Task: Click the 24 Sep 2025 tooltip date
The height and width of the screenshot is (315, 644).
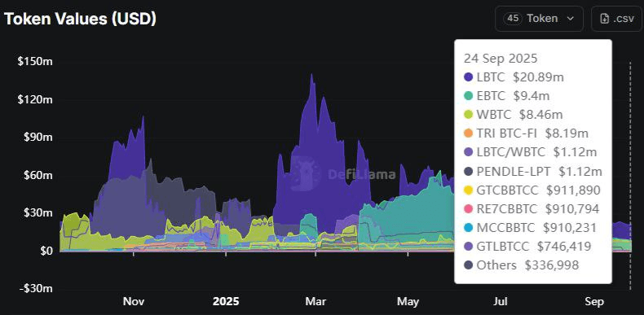Action: pyautogui.click(x=501, y=59)
